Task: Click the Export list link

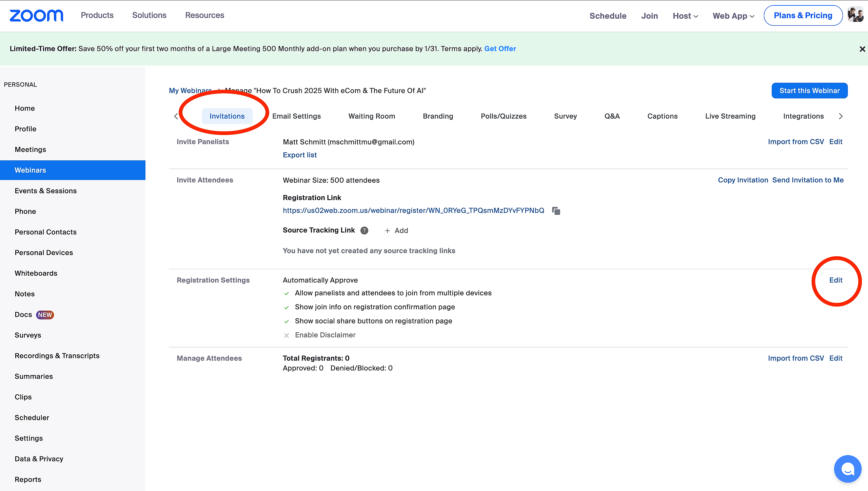Action: point(300,155)
